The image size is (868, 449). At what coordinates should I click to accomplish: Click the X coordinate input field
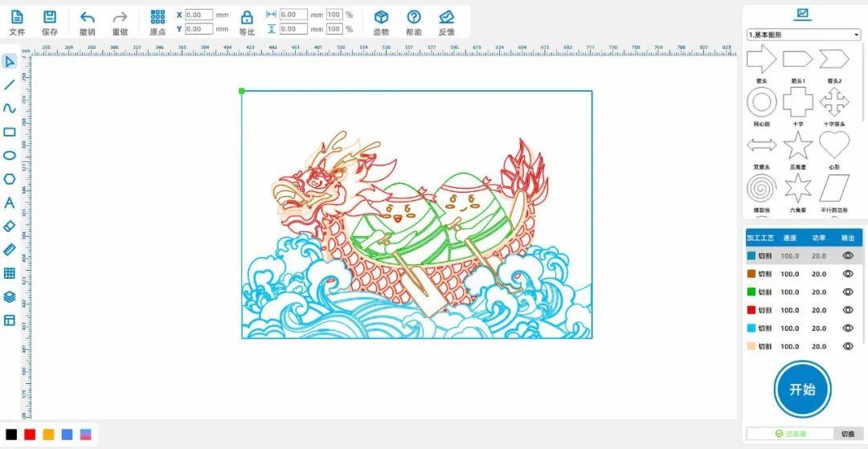199,14
